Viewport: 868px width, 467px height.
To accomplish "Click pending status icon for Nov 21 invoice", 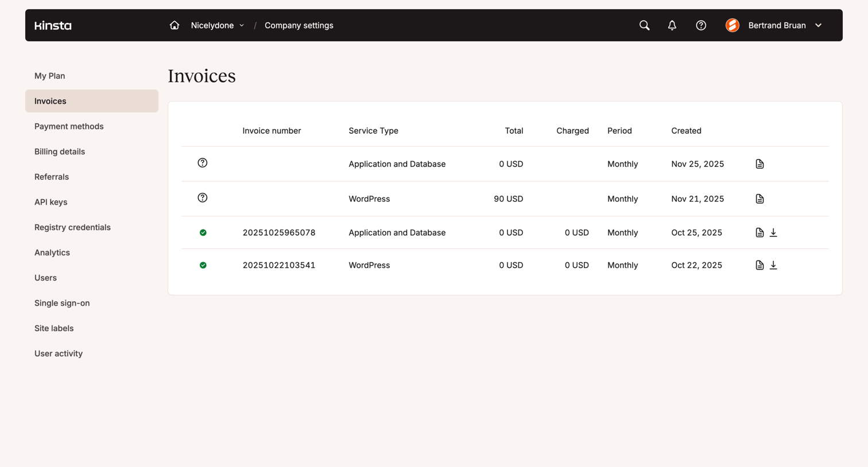I will 203,198.
